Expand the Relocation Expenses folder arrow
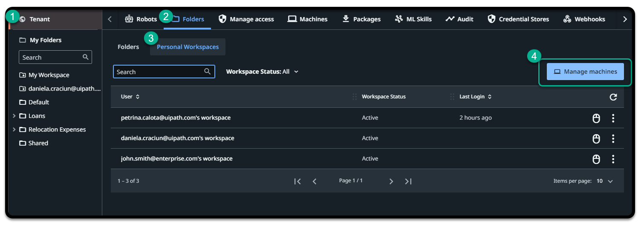 coord(14,129)
